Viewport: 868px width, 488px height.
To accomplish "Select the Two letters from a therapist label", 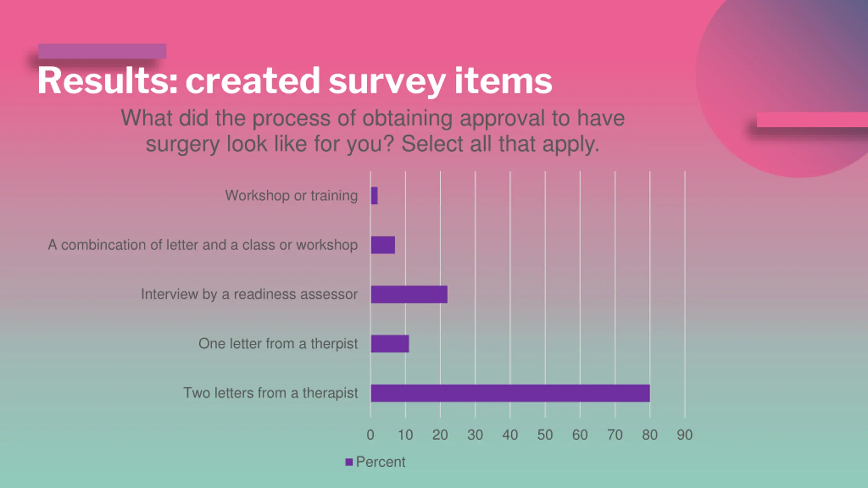I will (x=271, y=393).
